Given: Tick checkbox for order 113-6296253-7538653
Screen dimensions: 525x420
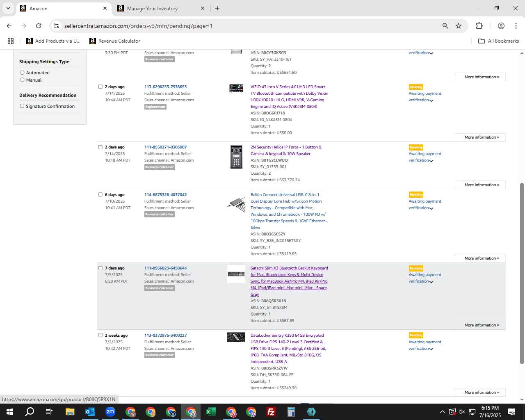Looking at the screenshot, I should point(100,87).
